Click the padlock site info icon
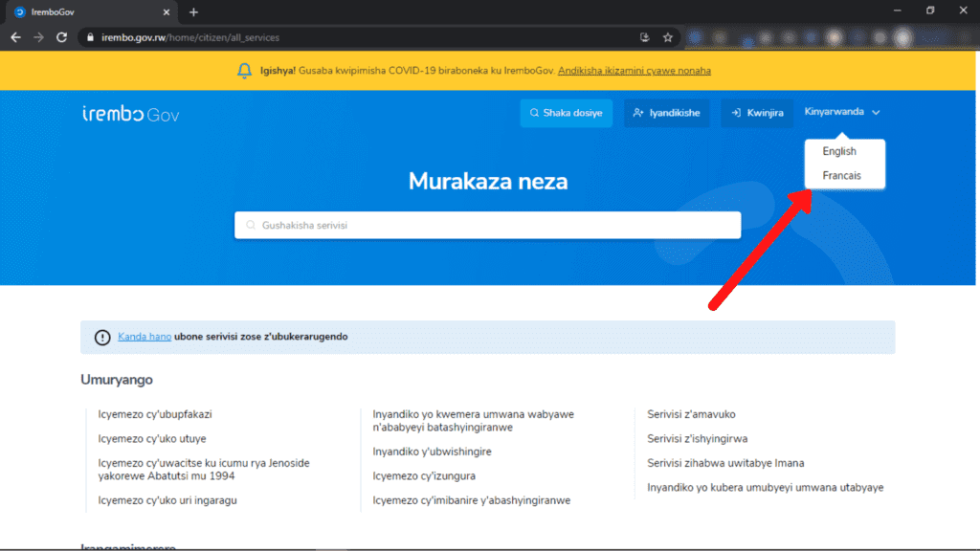The image size is (980, 551). [x=90, y=37]
